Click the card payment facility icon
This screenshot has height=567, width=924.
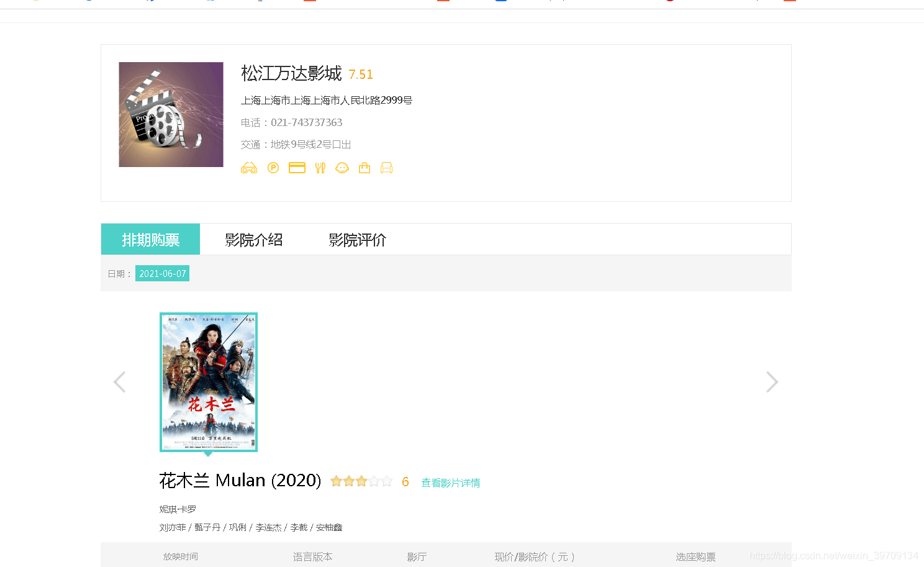pyautogui.click(x=297, y=168)
